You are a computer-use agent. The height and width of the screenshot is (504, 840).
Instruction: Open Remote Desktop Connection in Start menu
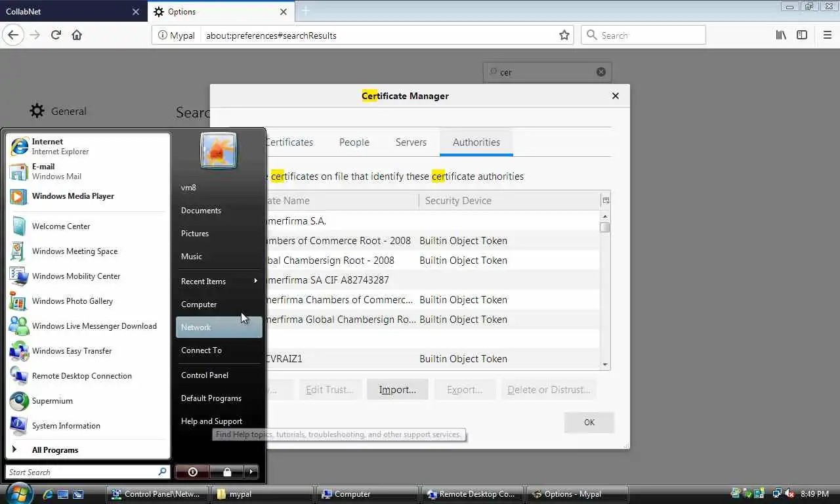[88, 375]
